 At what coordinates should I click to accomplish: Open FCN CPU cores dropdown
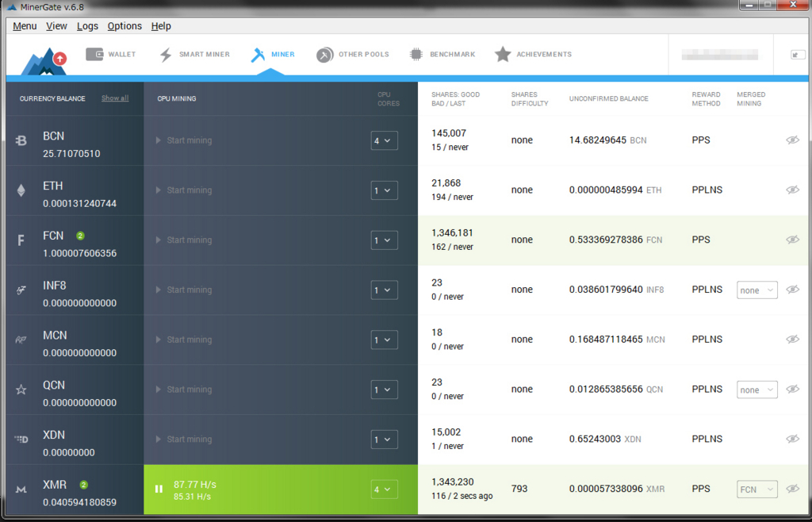[x=385, y=240]
